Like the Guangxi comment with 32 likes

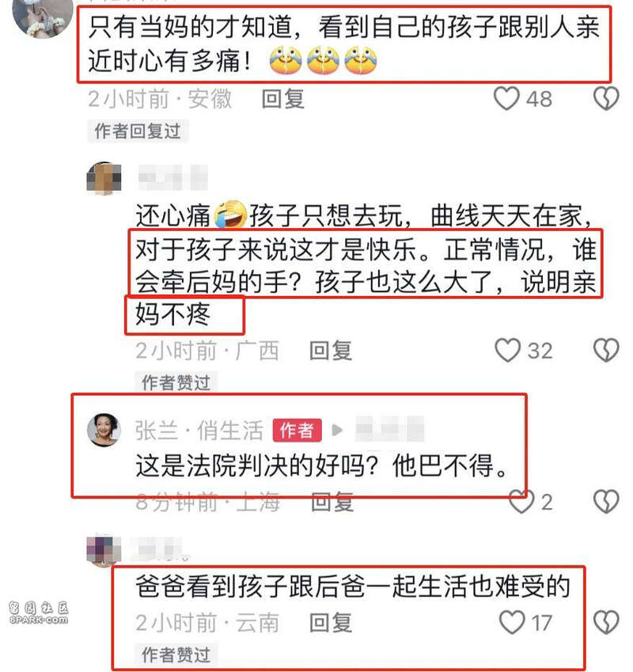[x=507, y=351]
